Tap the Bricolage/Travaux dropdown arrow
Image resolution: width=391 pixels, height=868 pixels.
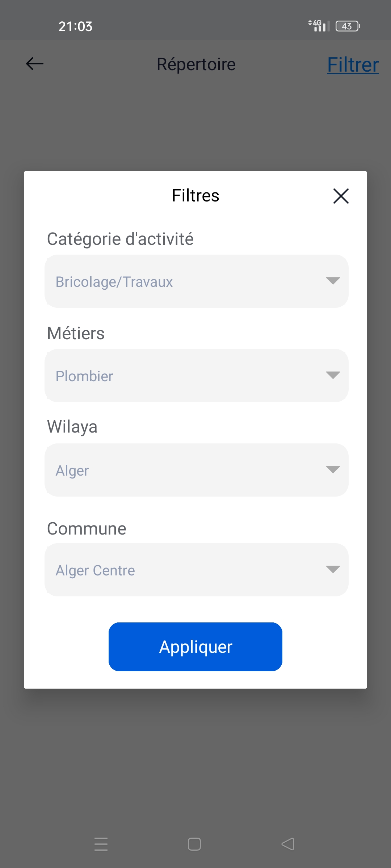coord(333,281)
